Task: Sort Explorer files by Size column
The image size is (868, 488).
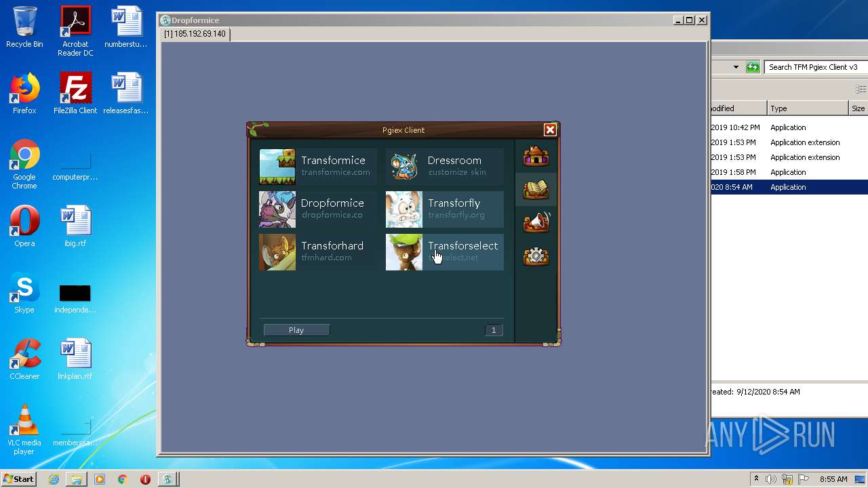Action: [858, 108]
